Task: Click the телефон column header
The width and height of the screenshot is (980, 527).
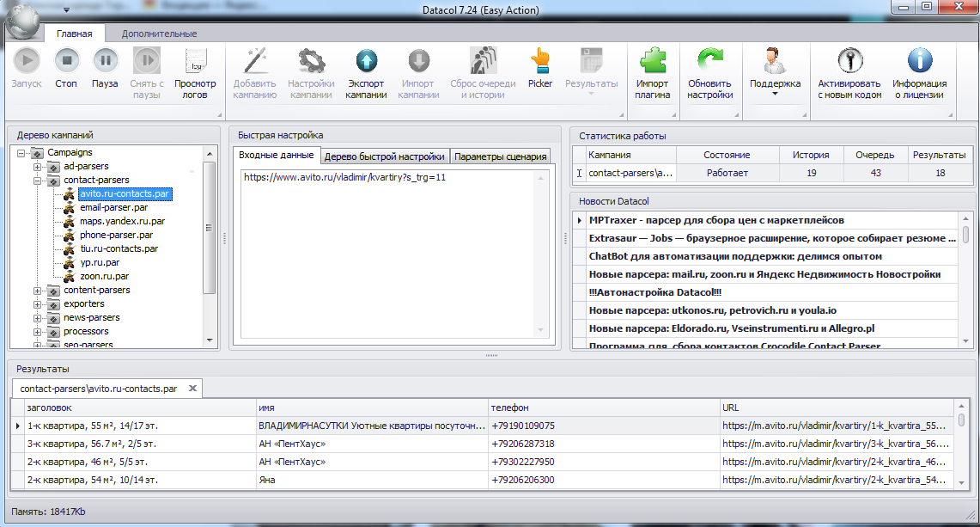Action: click(x=604, y=408)
